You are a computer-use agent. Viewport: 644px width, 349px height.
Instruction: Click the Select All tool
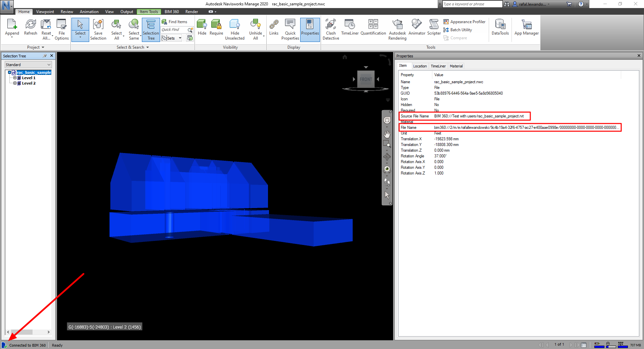pyautogui.click(x=117, y=30)
